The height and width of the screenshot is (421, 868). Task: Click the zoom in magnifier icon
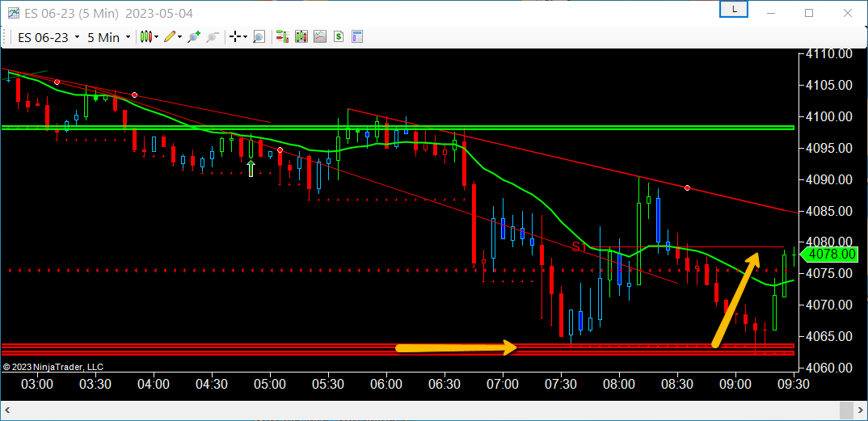coord(194,37)
